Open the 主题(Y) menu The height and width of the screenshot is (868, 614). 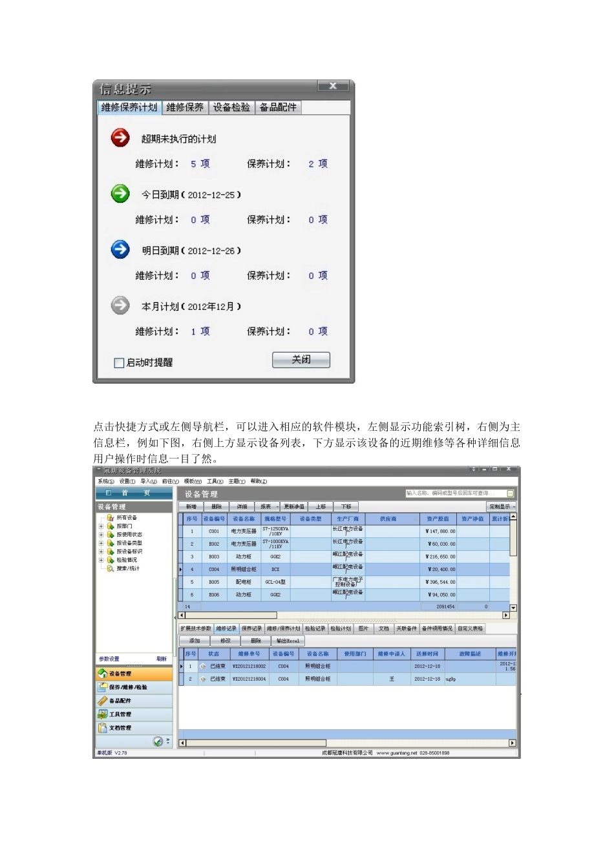coord(237,482)
